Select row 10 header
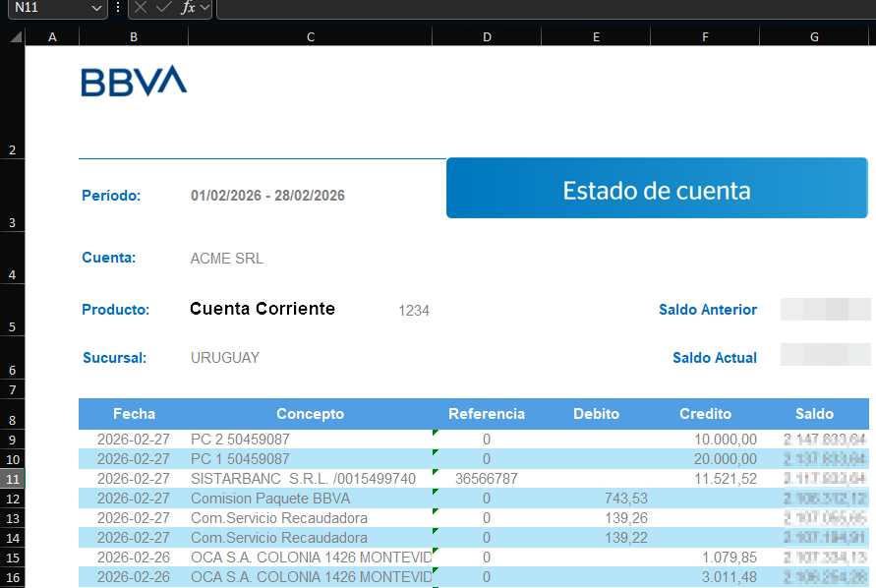The image size is (876, 588). pyautogui.click(x=13, y=459)
